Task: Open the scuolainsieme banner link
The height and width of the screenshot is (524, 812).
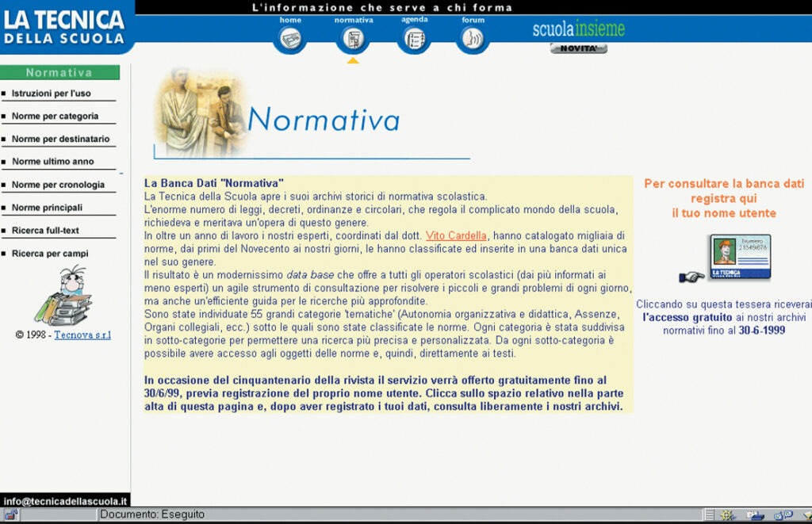Action: click(x=578, y=29)
